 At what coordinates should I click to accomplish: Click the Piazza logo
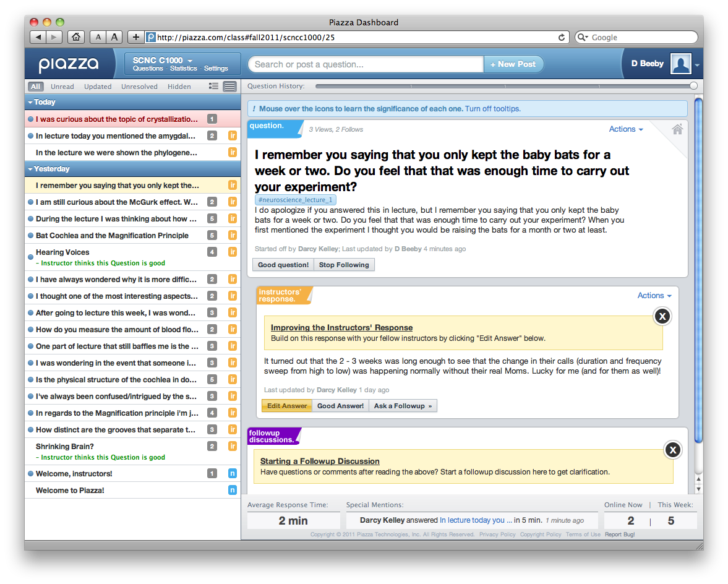(x=69, y=64)
